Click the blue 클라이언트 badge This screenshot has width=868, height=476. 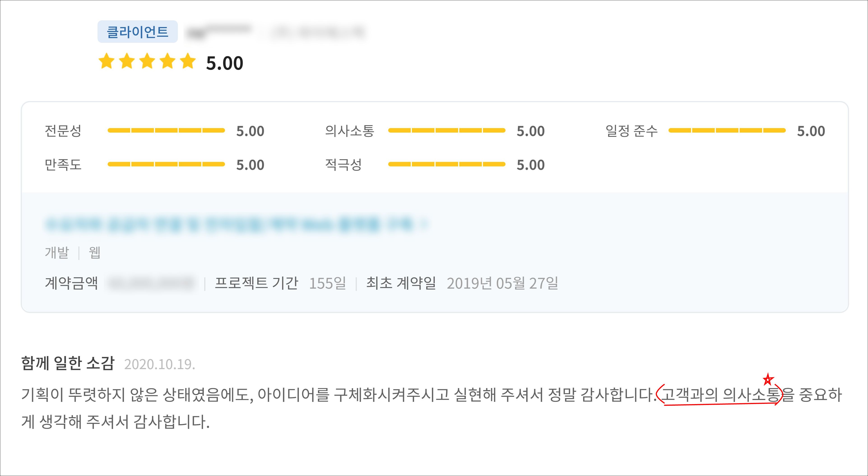[137, 32]
